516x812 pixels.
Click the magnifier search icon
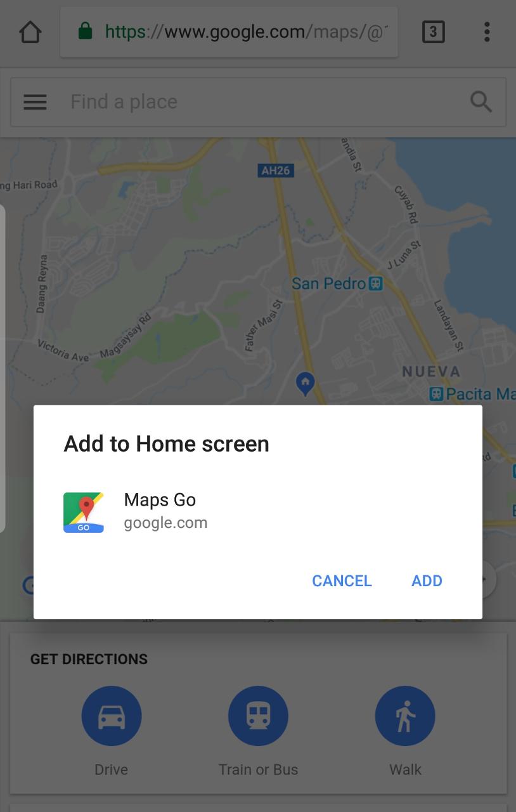coord(481,101)
